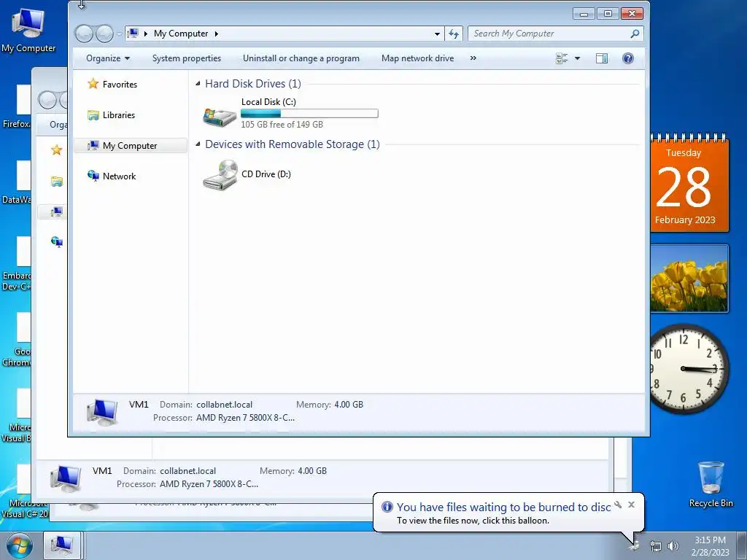Click the analog clock gadget

[688, 368]
